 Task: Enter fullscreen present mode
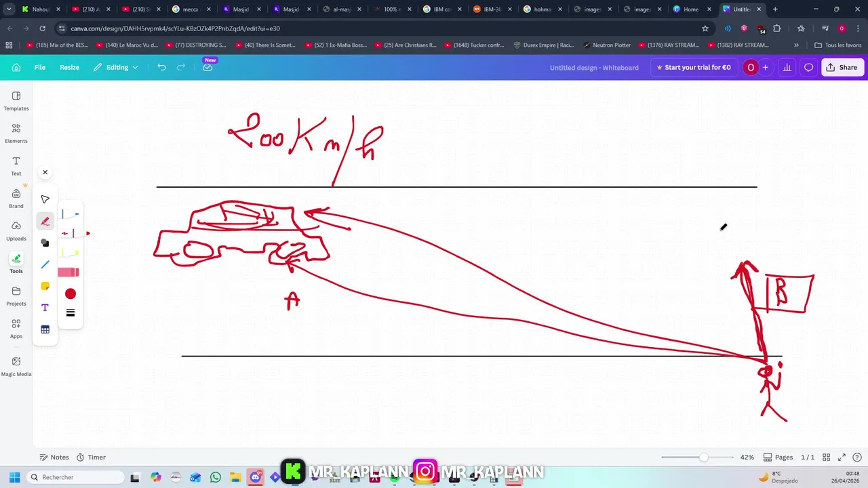pyautogui.click(x=842, y=457)
